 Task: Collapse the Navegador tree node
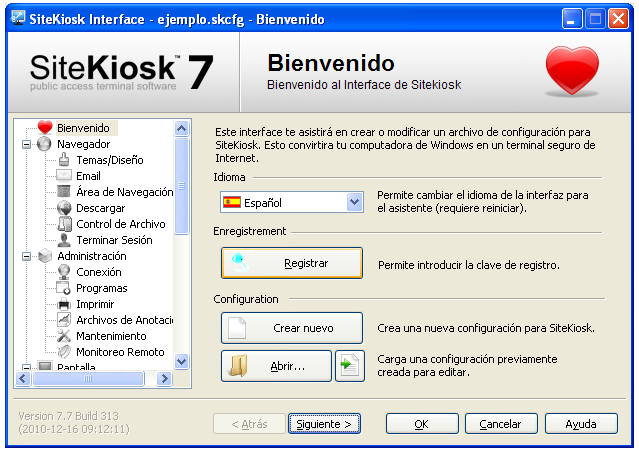pyautogui.click(x=25, y=144)
